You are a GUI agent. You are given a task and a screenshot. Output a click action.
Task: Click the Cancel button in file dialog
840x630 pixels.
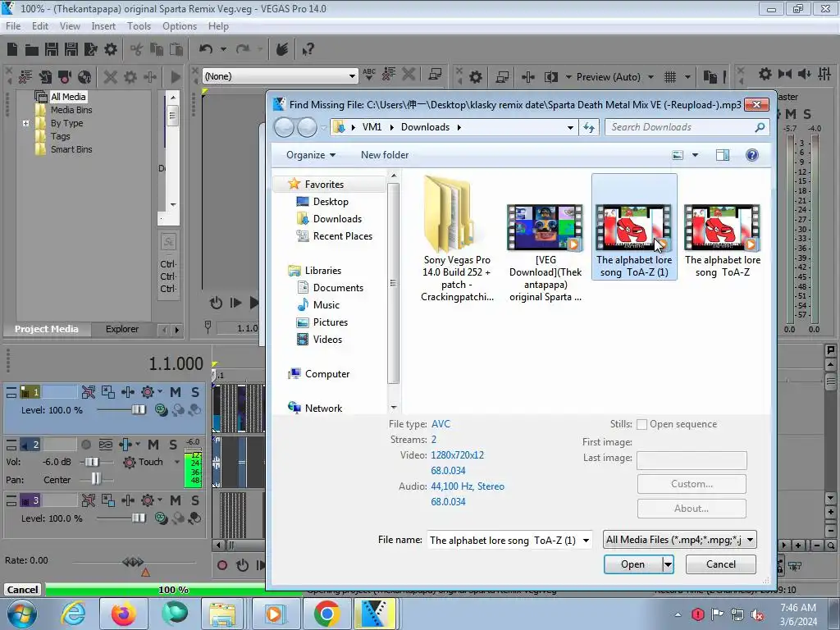coord(720,564)
